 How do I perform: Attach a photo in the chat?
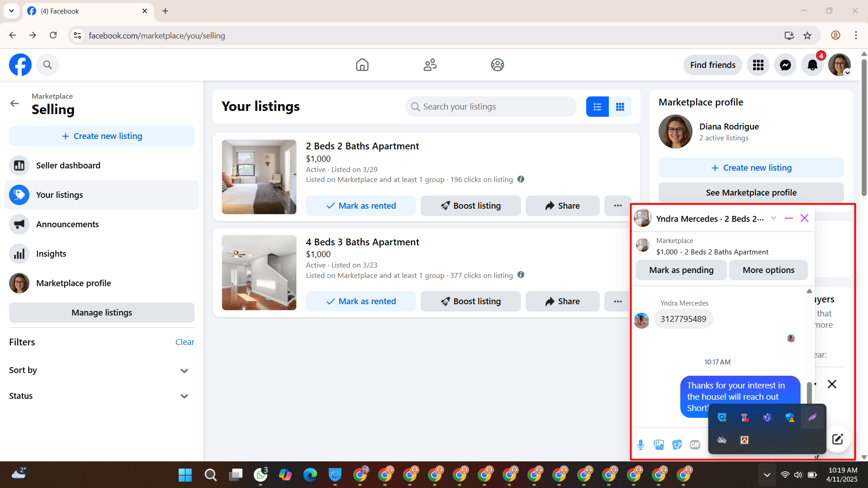659,445
